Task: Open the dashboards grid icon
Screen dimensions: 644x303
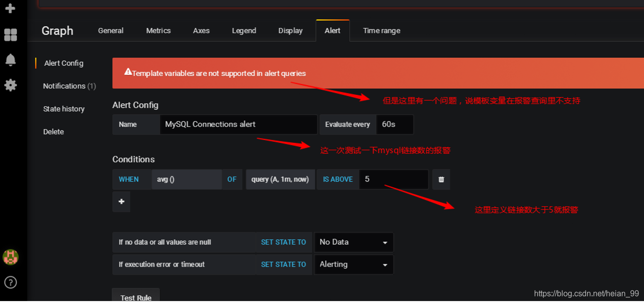Action: [x=10, y=35]
